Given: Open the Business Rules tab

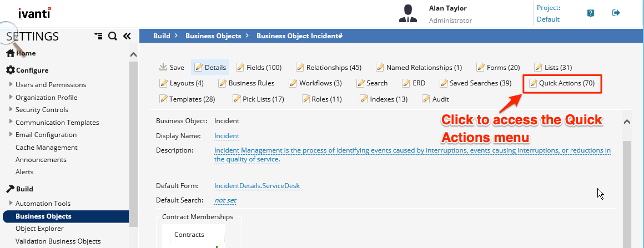Looking at the screenshot, I should pyautogui.click(x=246, y=83).
